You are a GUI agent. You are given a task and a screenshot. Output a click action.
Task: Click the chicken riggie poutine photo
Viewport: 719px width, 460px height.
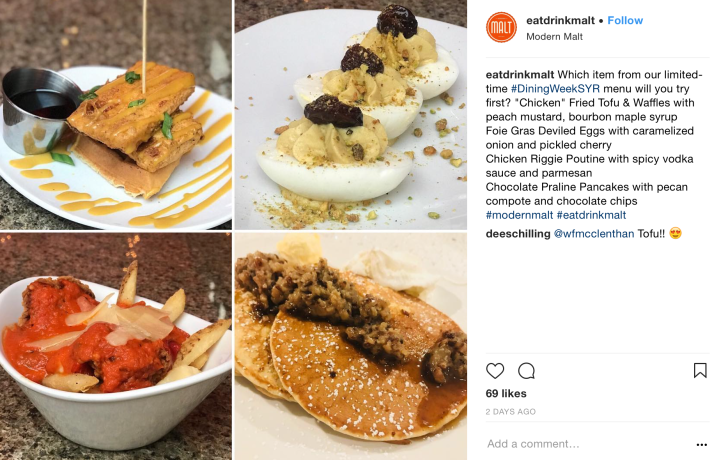point(116,346)
